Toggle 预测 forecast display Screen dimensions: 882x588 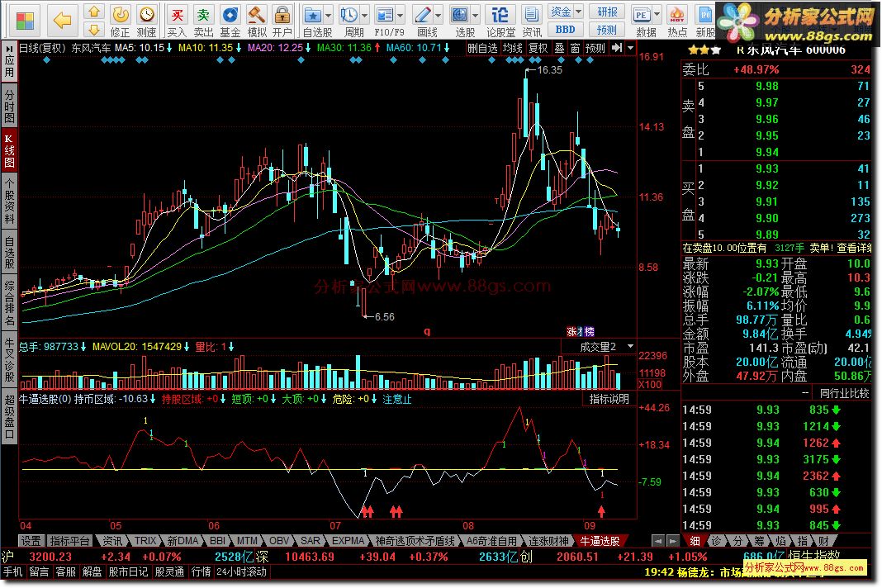click(x=595, y=48)
